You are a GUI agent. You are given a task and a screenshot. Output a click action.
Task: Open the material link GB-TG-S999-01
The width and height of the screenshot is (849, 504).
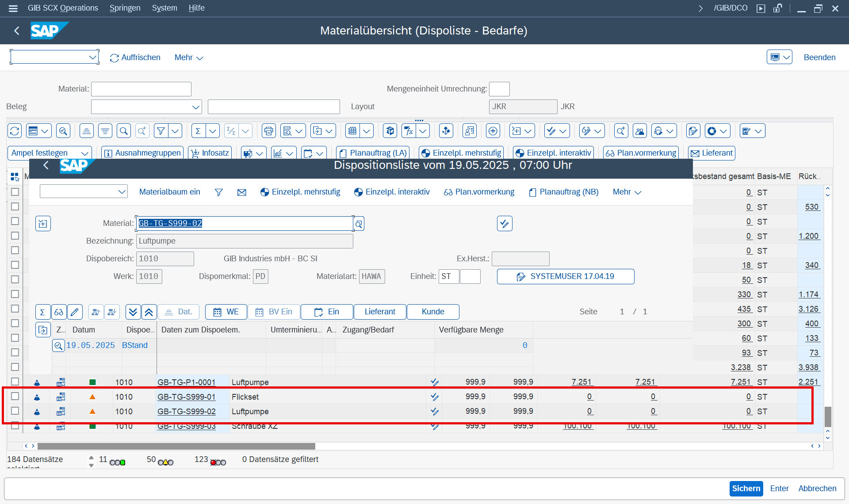pos(186,397)
